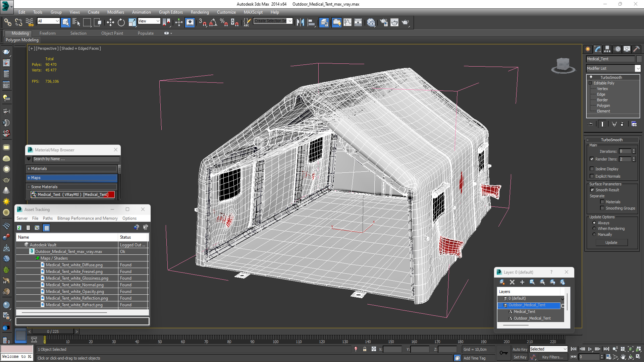Switch to the Freeform ribbon tab
This screenshot has width=644, height=362.
(48, 34)
